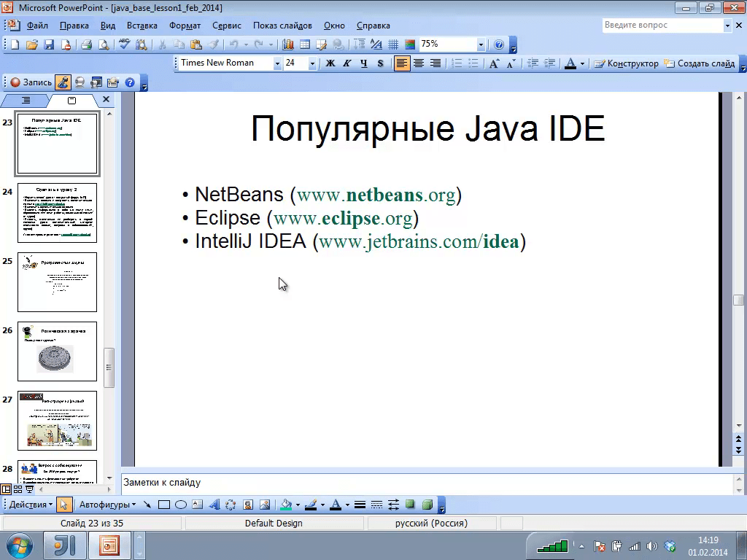747x560 pixels.
Task: Click the Color/Grayscale icon
Action: pos(410,44)
